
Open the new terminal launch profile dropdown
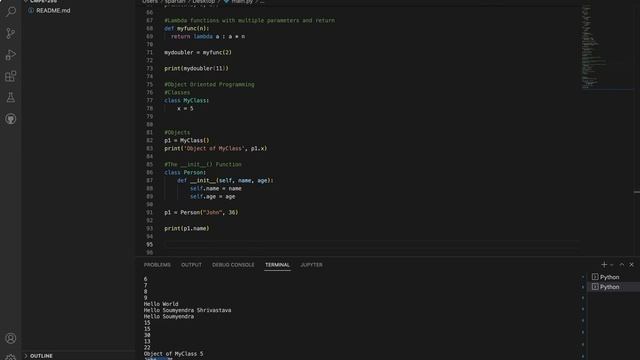(x=611, y=265)
